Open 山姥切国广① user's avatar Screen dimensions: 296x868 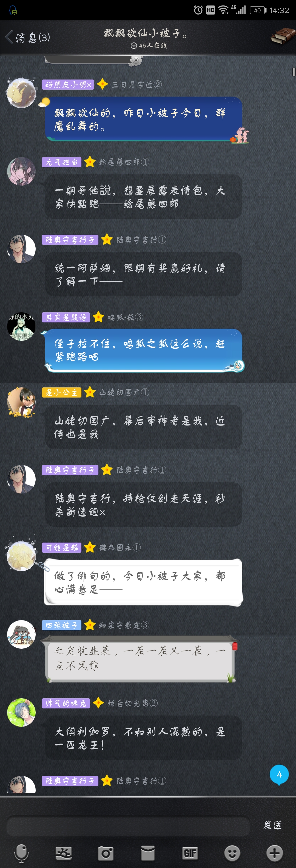[21, 402]
